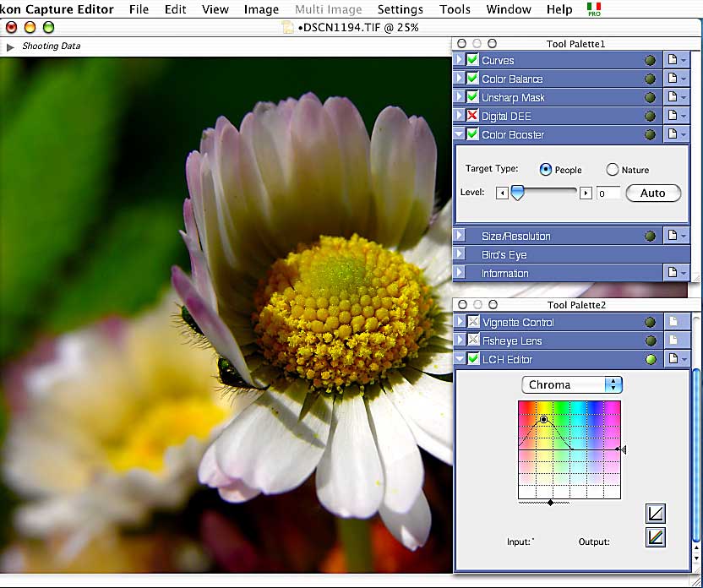The image size is (703, 588).
Task: Open the Color Booster settings page icon menu
Action: click(676, 134)
